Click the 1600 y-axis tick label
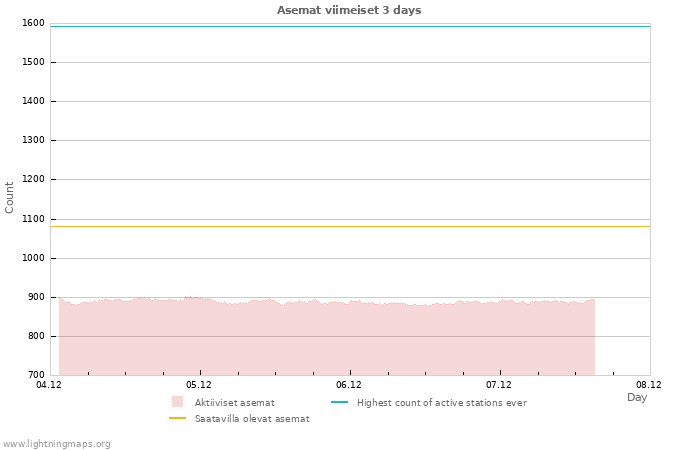The height and width of the screenshot is (450, 700). click(x=33, y=23)
